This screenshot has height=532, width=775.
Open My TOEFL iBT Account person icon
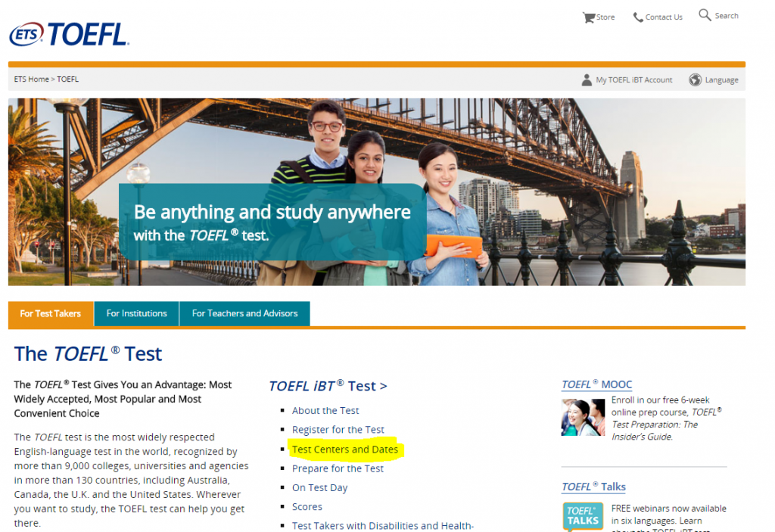pos(587,79)
